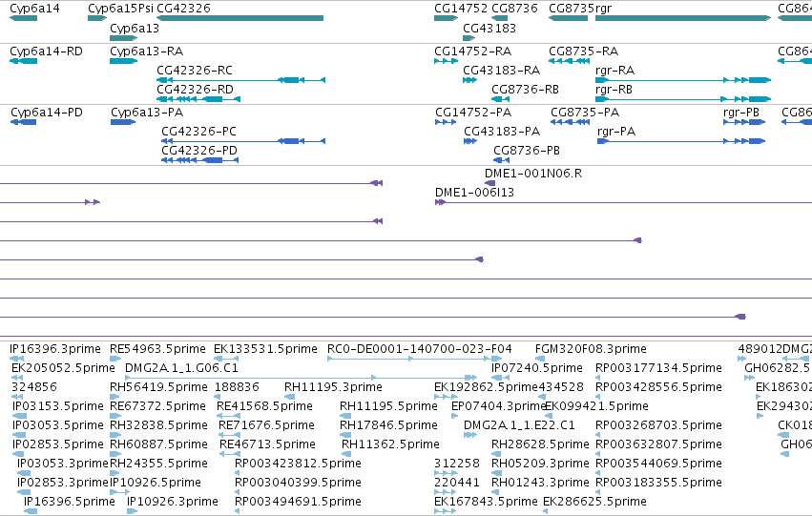Viewport: 812px width, 516px height.
Task: Click the DMG2A.1_1.G06.C1 feature label
Action: click(181, 368)
